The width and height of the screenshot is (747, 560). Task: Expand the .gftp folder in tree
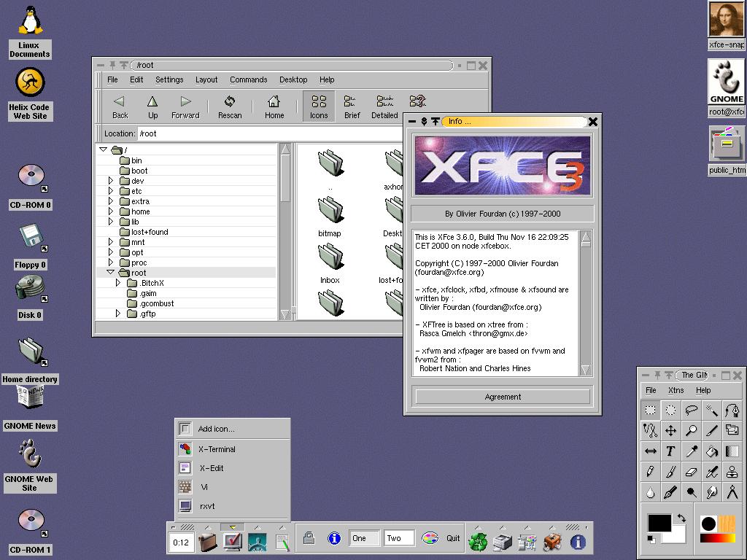coord(118,313)
